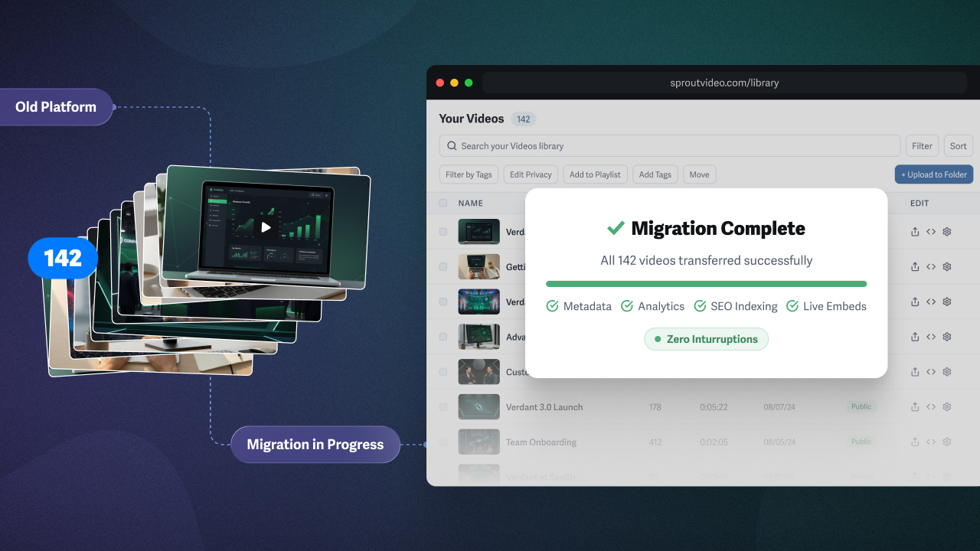Click the Migration in Progress pill
Viewport: 980px width, 551px height.
(315, 445)
